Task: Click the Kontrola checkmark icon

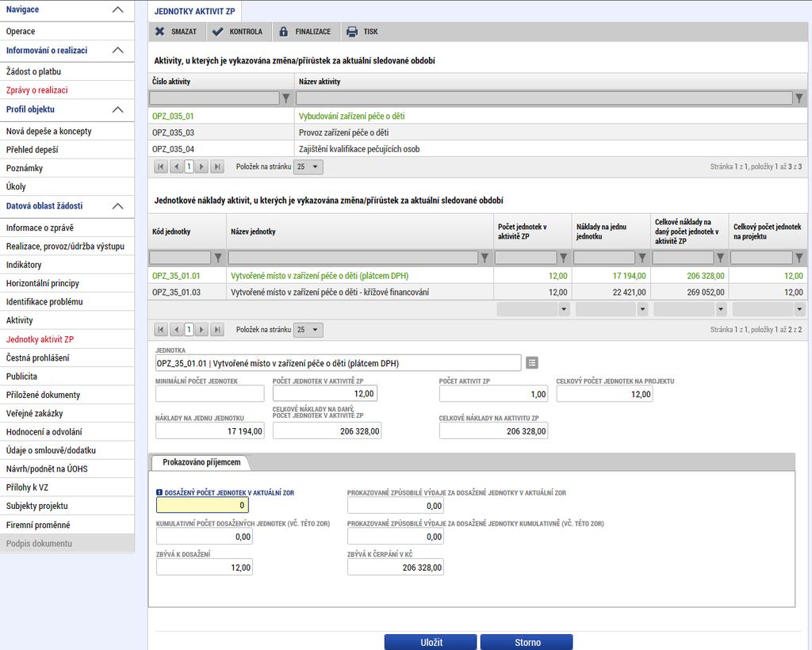Action: tap(217, 32)
